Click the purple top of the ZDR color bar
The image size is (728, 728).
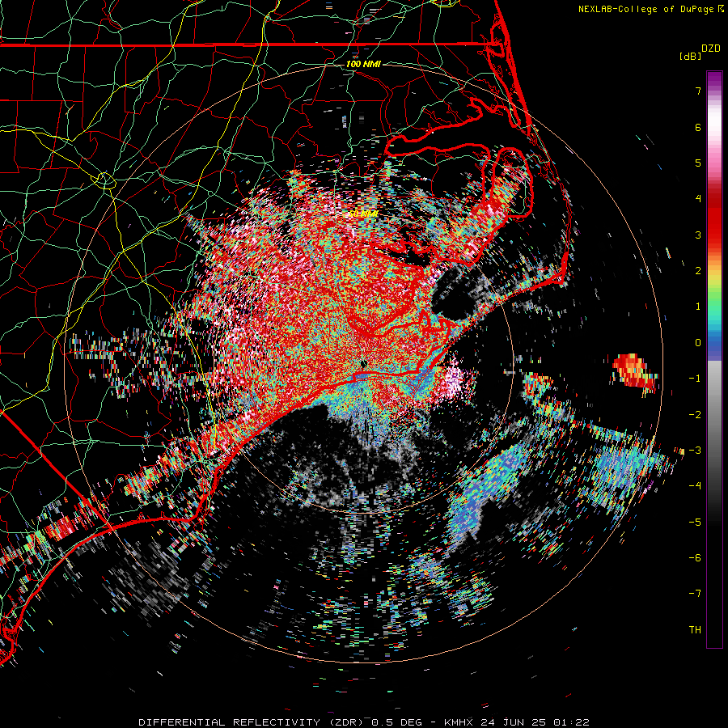coord(714,79)
